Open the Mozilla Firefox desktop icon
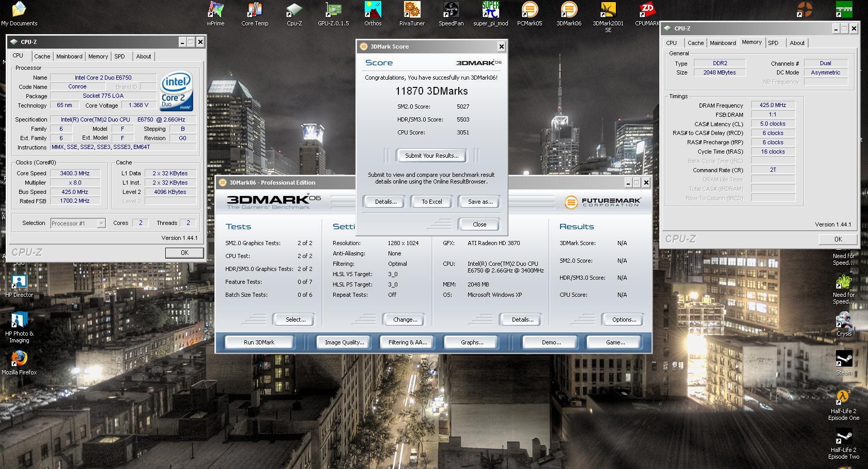 click(19, 363)
